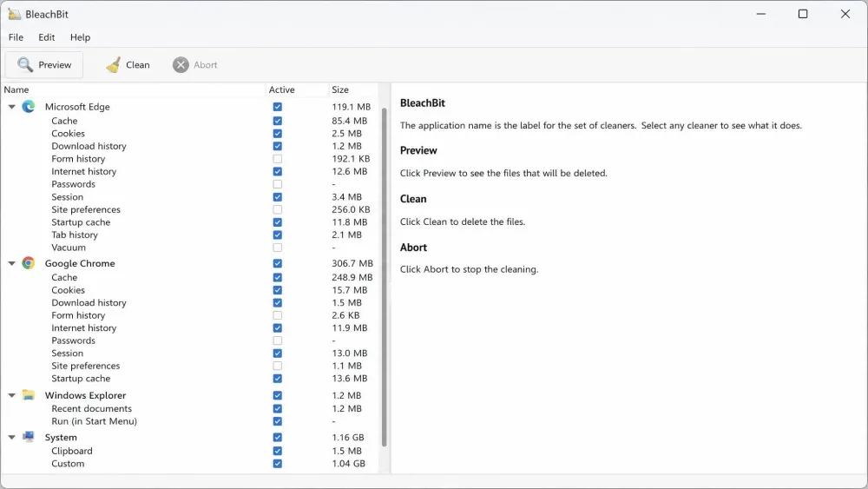Enable Chrome Site preferences 1.1 MB checkbox
The height and width of the screenshot is (489, 868).
tap(278, 366)
